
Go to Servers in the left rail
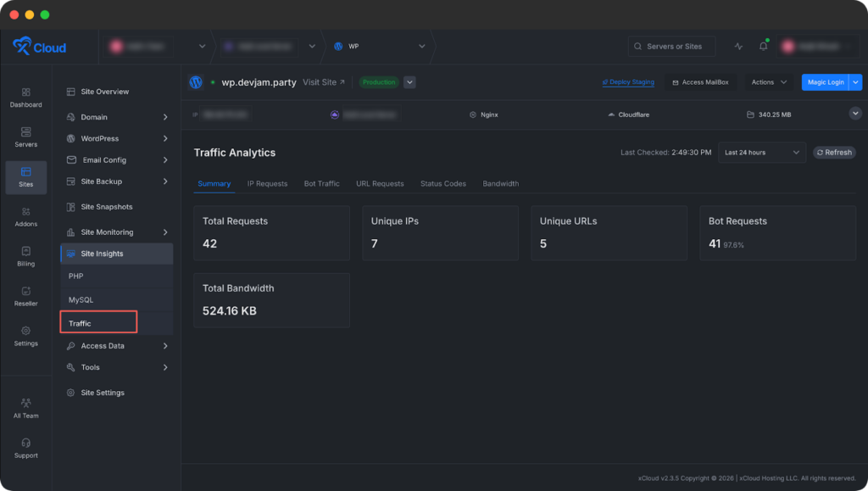point(25,137)
